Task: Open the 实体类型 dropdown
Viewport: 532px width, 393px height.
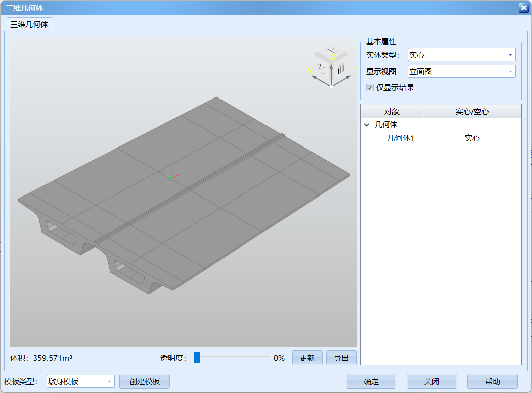Action: pyautogui.click(x=510, y=54)
